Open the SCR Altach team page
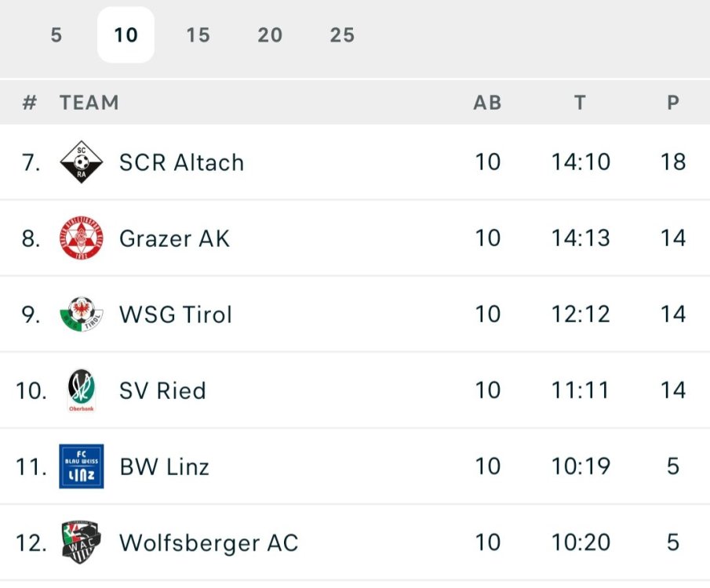 181,162
